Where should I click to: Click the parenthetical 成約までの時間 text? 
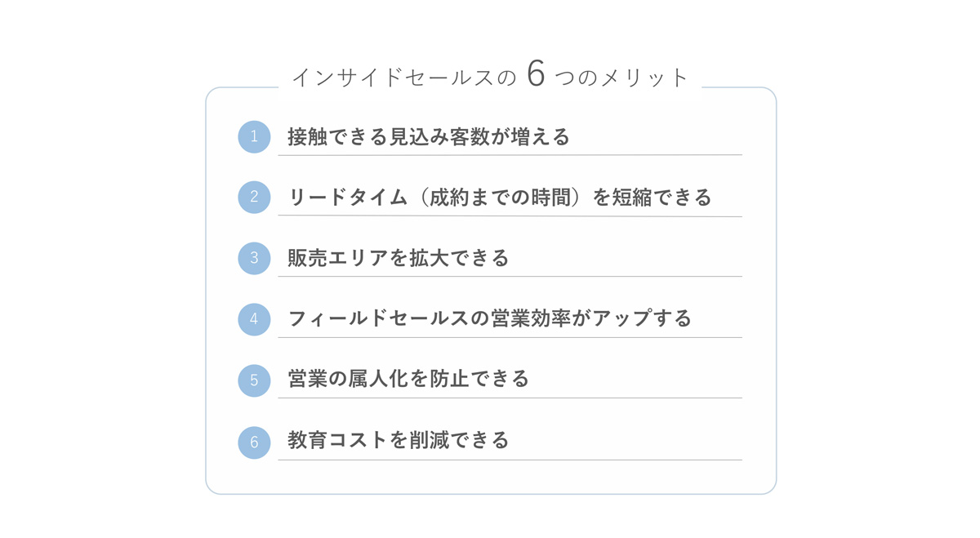(499, 198)
